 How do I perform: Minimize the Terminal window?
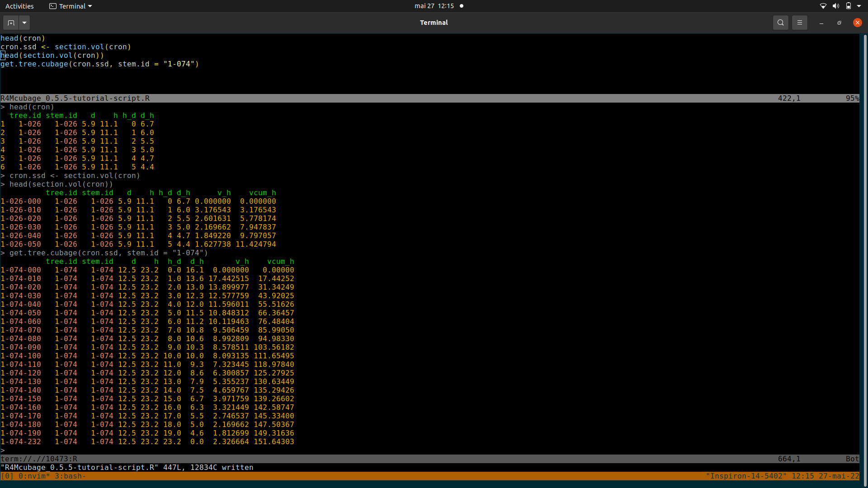pyautogui.click(x=821, y=23)
